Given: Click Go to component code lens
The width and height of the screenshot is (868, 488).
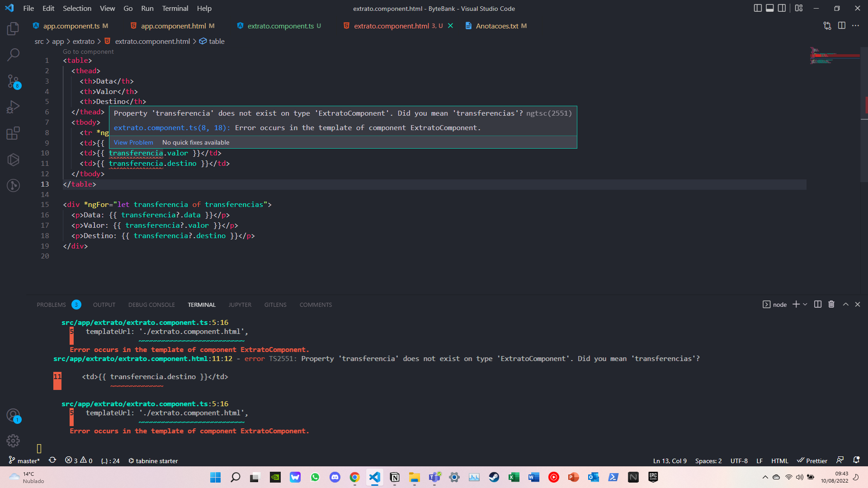Looking at the screenshot, I should tap(88, 52).
